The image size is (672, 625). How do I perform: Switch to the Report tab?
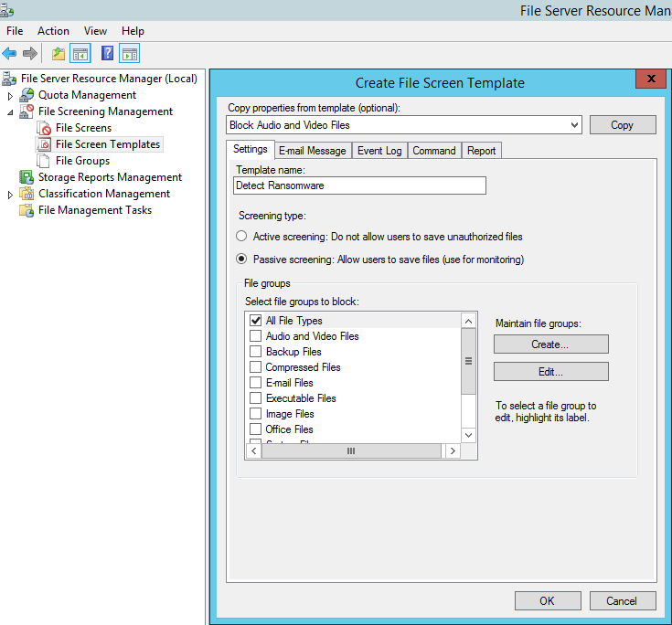click(481, 151)
